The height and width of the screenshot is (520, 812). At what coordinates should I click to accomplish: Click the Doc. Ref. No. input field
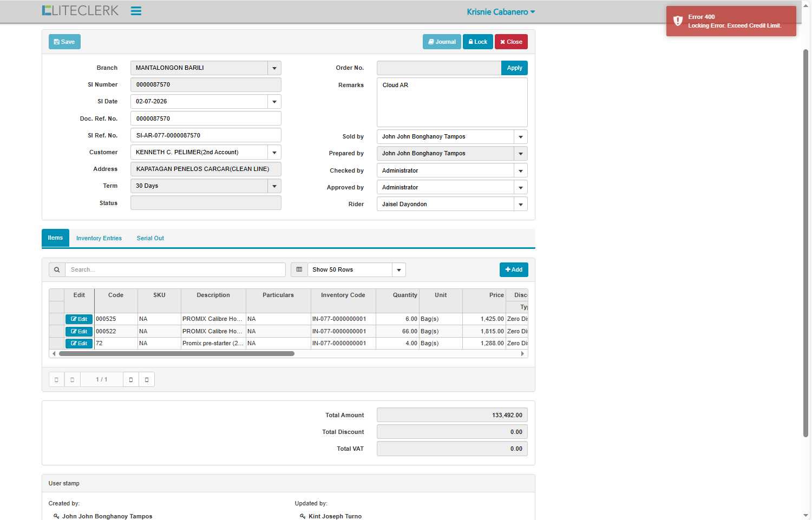pyautogui.click(x=206, y=119)
